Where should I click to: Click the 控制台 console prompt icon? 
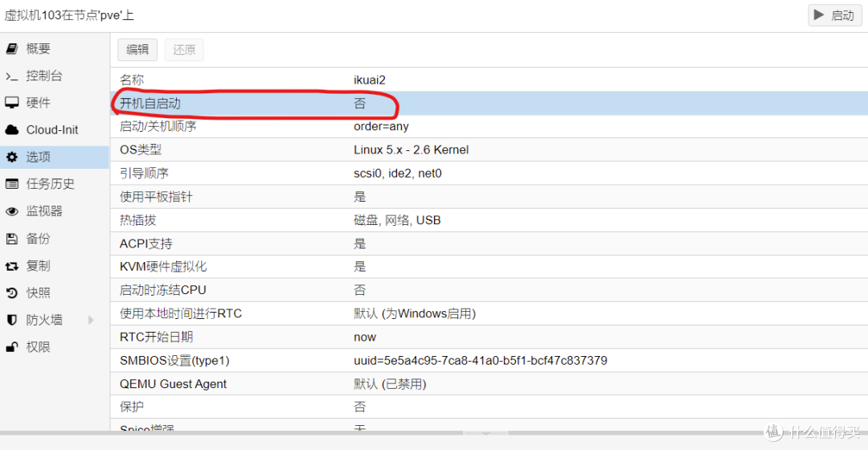[11, 76]
